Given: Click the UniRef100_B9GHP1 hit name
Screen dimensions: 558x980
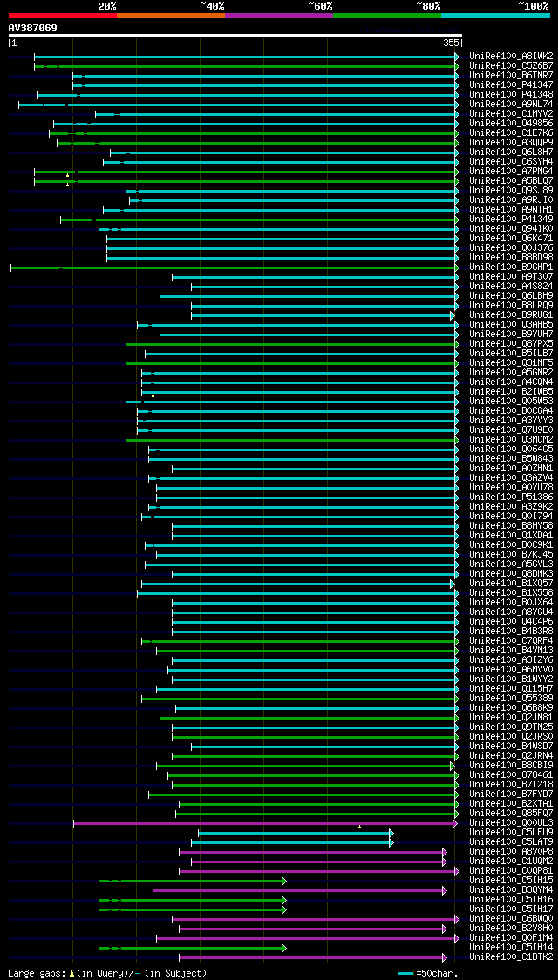Looking at the screenshot, I should 511,267.
